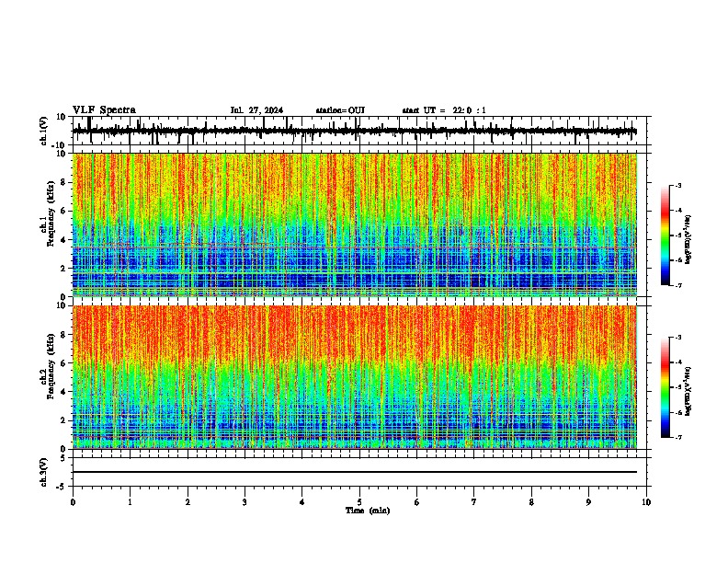The height and width of the screenshot is (563, 728).
Task: Click the ch.2 spectrogram 6 kHz tick label
Action: 63,362
